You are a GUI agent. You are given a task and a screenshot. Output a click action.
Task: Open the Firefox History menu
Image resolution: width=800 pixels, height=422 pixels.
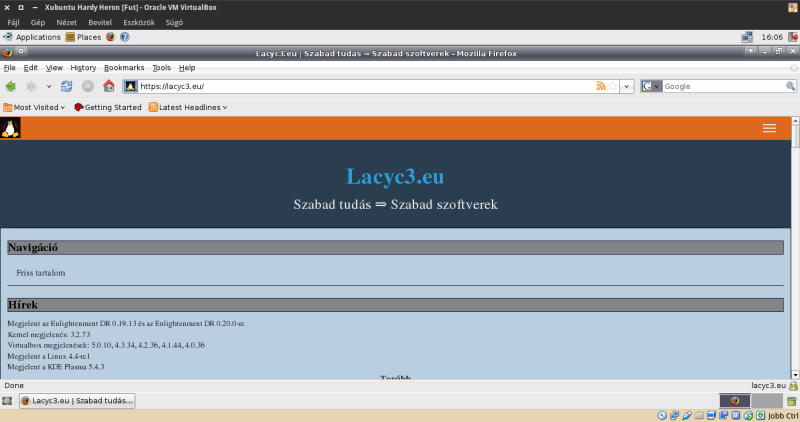click(x=83, y=67)
